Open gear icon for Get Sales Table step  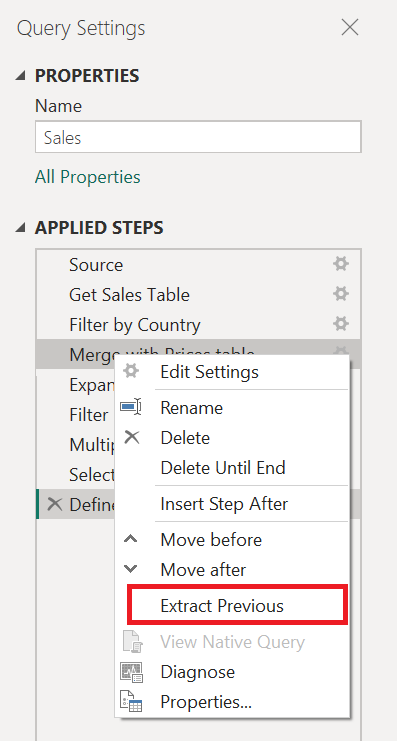point(340,294)
